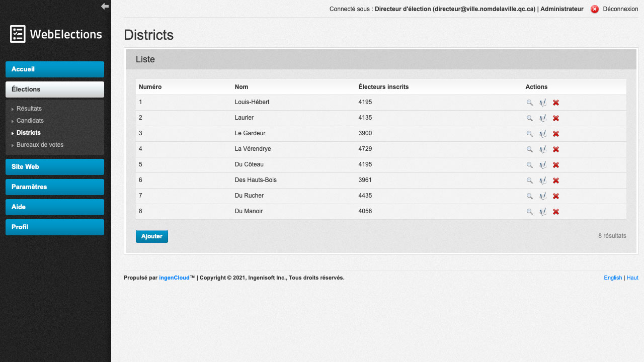Click the edit icon for Laurier district
Screen dimensions: 644x362
[x=542, y=118]
